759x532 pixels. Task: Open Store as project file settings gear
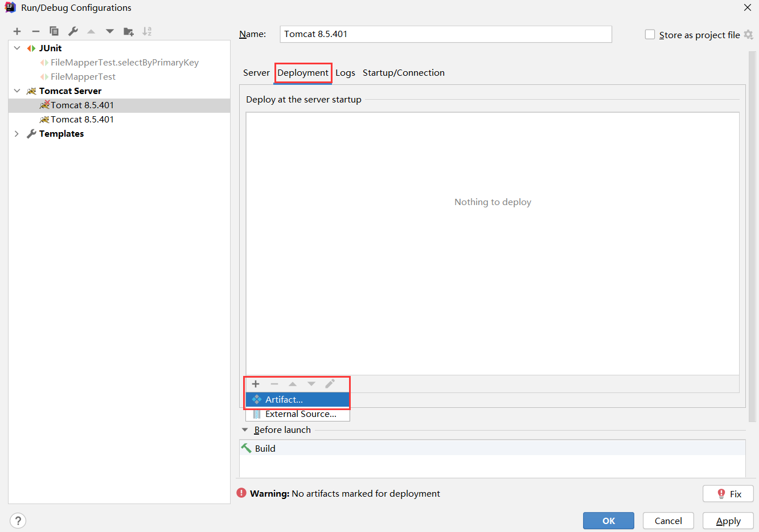[749, 35]
